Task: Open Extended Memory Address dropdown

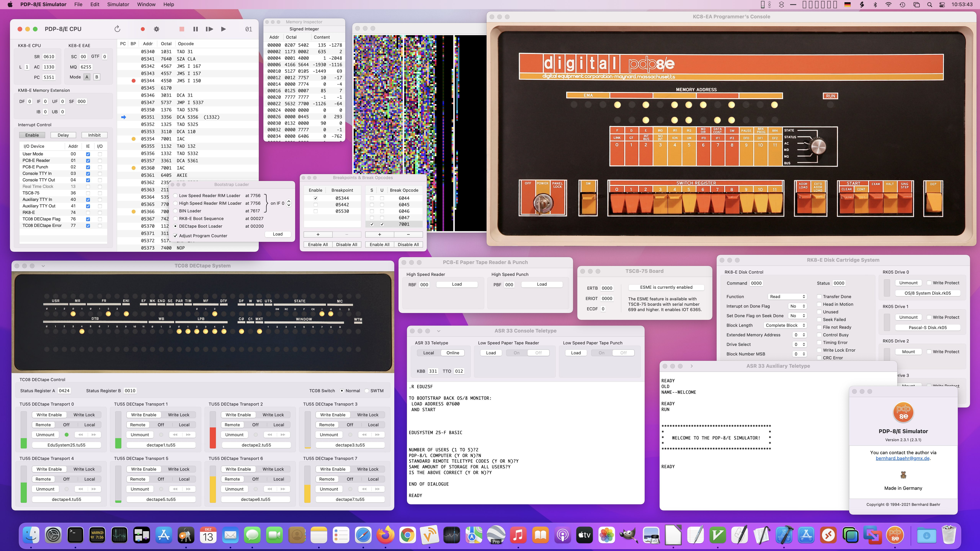Action: pos(800,335)
